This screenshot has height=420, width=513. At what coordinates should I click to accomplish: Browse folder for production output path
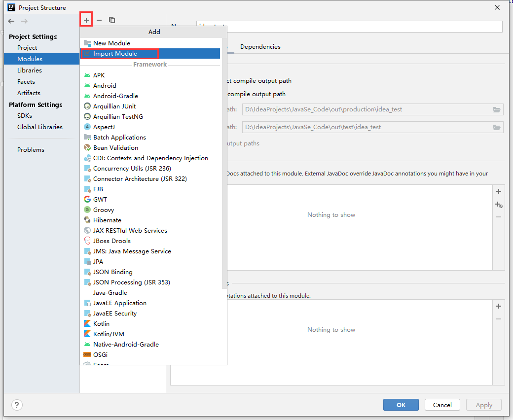pos(497,109)
